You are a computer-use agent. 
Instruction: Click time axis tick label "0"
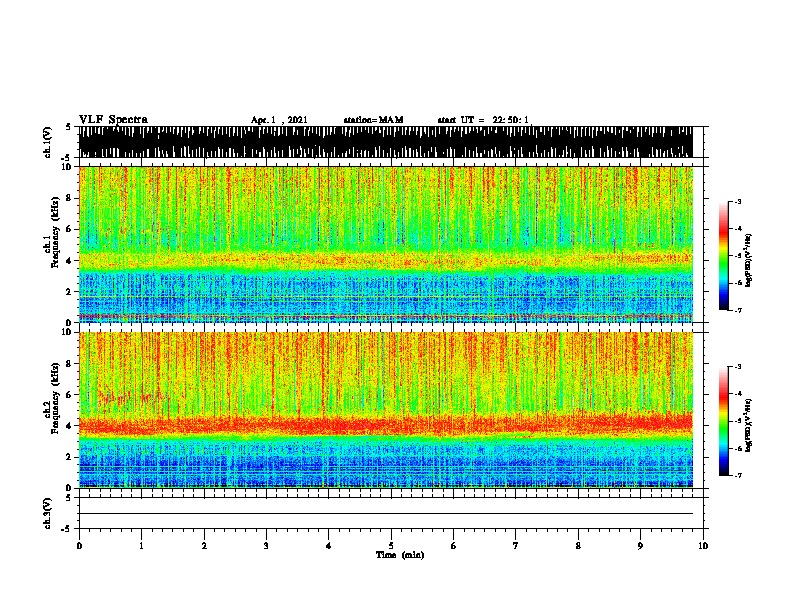(79, 546)
